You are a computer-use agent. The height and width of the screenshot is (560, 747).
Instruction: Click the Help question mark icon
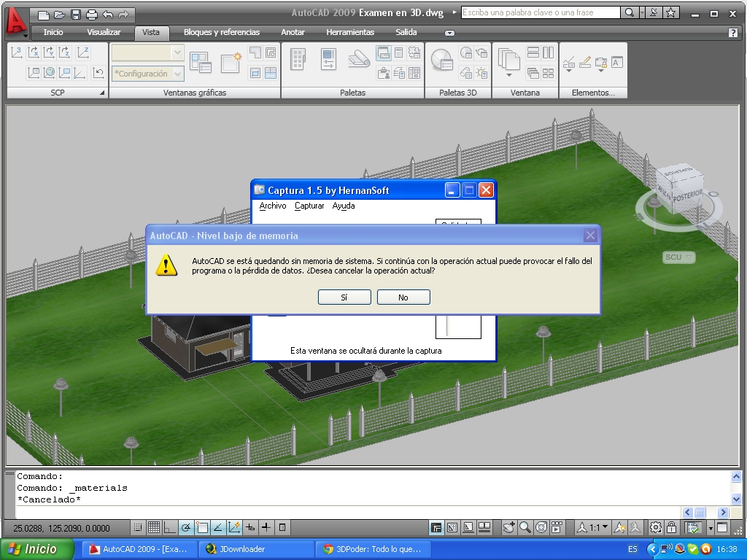pos(733,32)
